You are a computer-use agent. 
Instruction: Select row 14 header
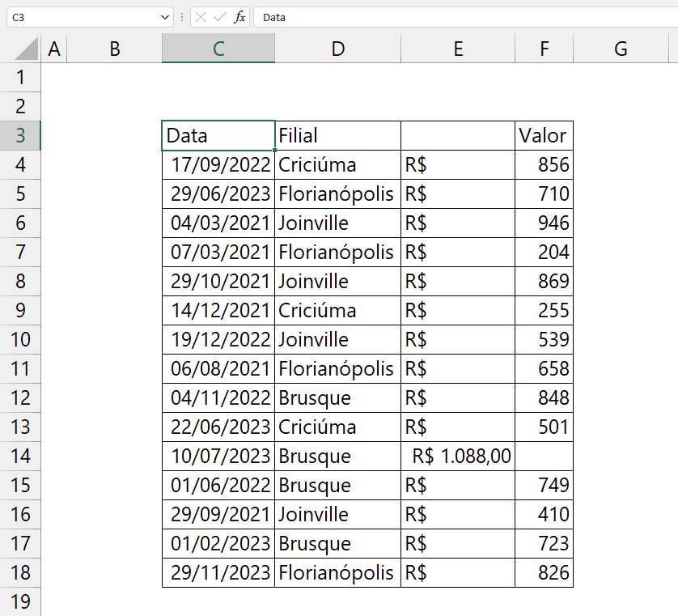coord(20,456)
